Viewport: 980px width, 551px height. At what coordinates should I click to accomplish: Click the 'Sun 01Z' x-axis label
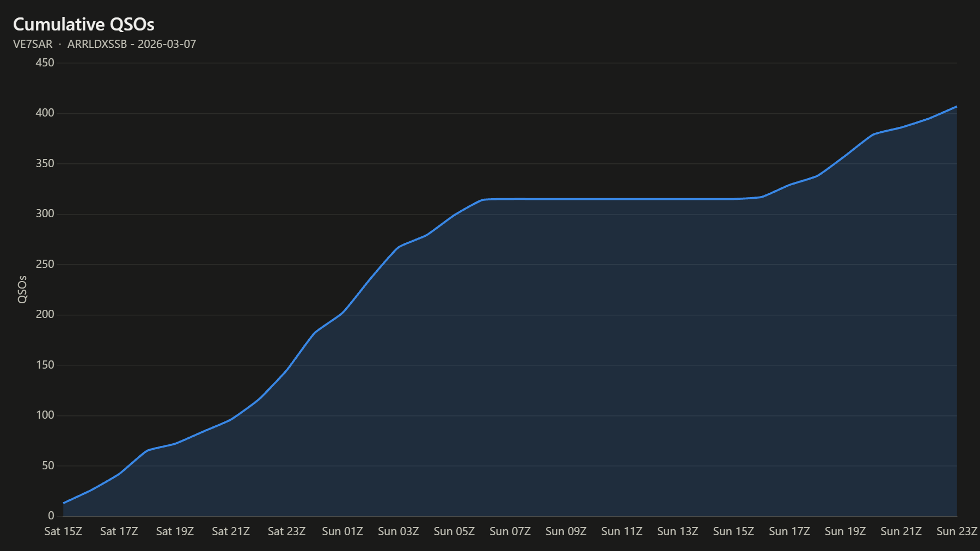[x=342, y=531]
